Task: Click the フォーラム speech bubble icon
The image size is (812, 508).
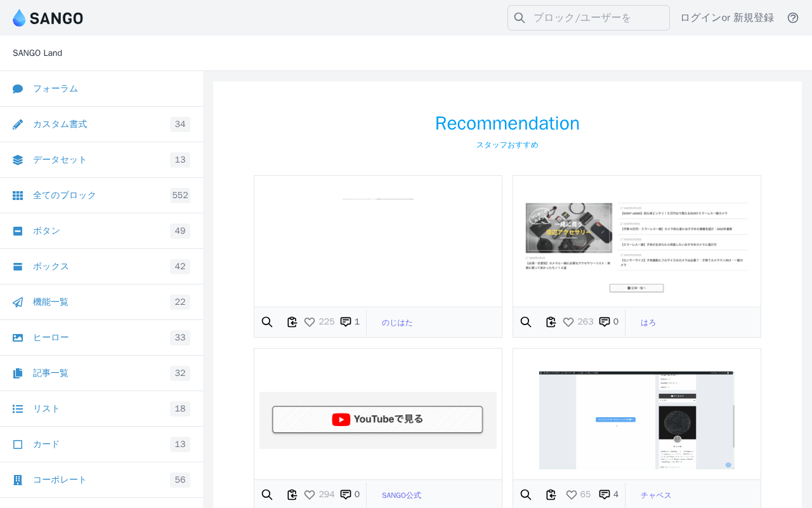Action: click(x=18, y=89)
